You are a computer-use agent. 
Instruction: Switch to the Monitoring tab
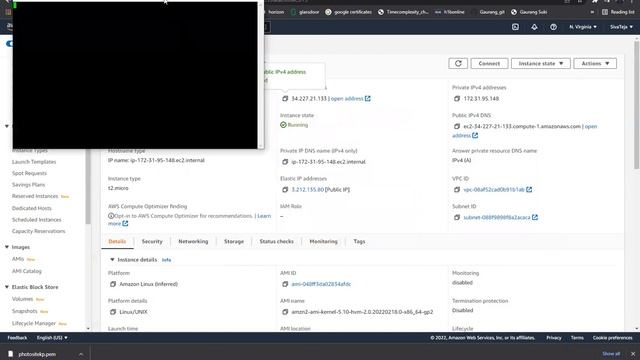[x=323, y=242]
